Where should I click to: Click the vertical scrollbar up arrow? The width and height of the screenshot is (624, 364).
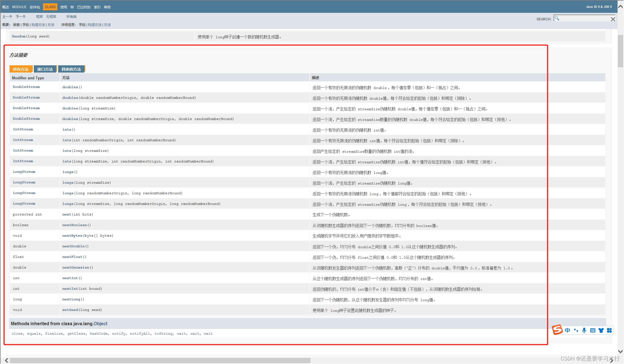pyautogui.click(x=620, y=6)
